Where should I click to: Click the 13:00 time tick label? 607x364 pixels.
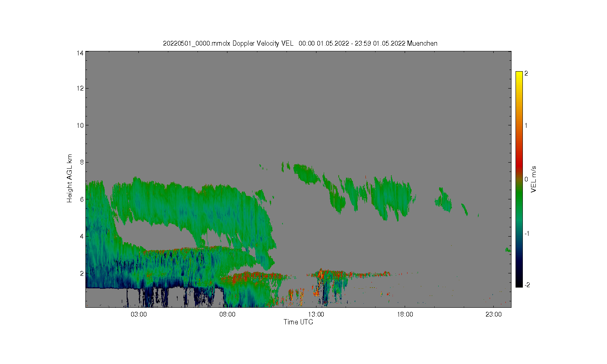point(316,314)
